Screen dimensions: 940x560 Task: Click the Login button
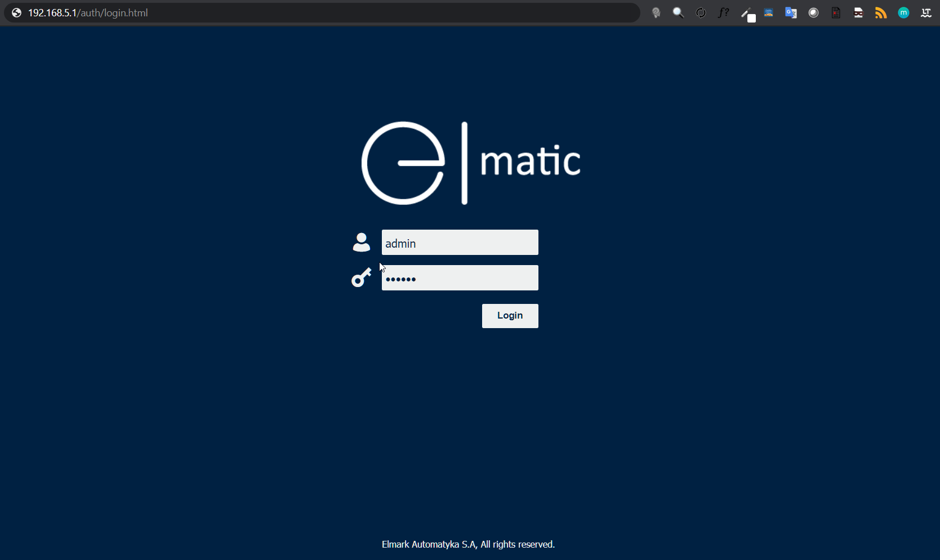point(510,316)
